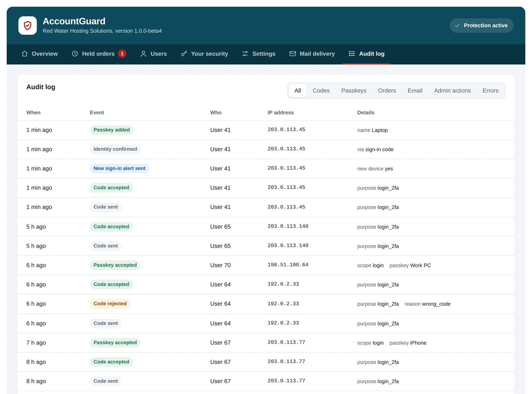Click the Mail delivery envelope icon

click(293, 54)
